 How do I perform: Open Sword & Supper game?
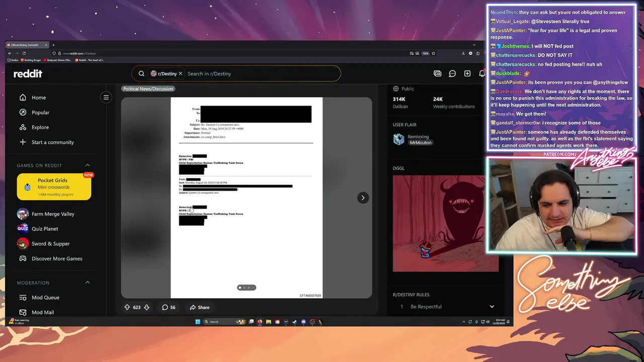(50, 244)
